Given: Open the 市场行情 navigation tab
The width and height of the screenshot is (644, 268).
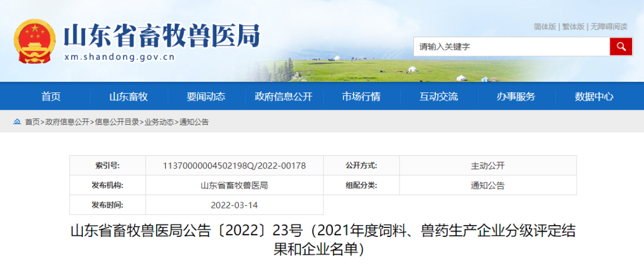Looking at the screenshot, I should pos(361,97).
